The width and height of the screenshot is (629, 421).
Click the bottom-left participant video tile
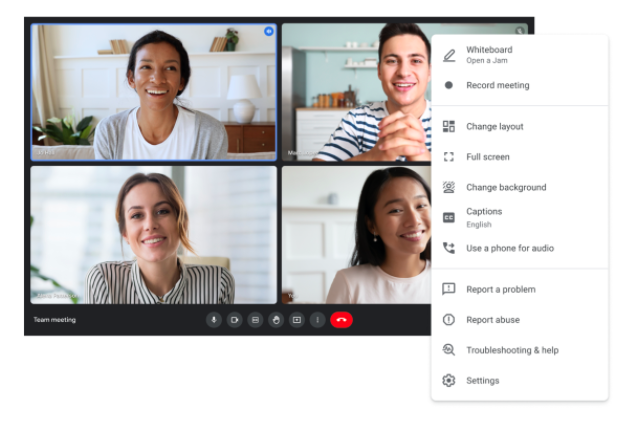(x=154, y=235)
